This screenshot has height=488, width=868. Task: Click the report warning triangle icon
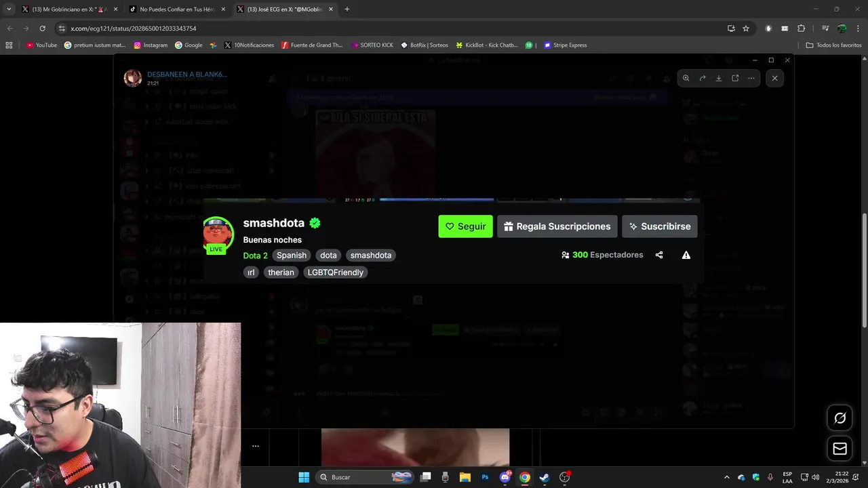686,256
